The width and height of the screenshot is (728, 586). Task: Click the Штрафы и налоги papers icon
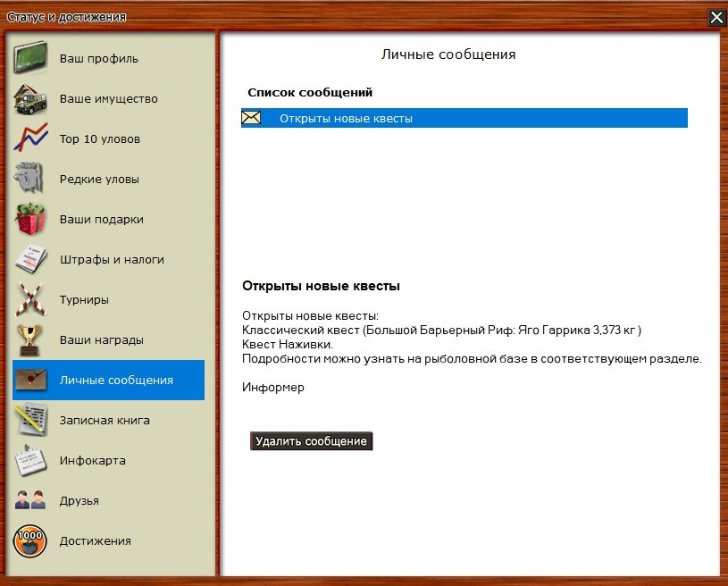click(30, 259)
